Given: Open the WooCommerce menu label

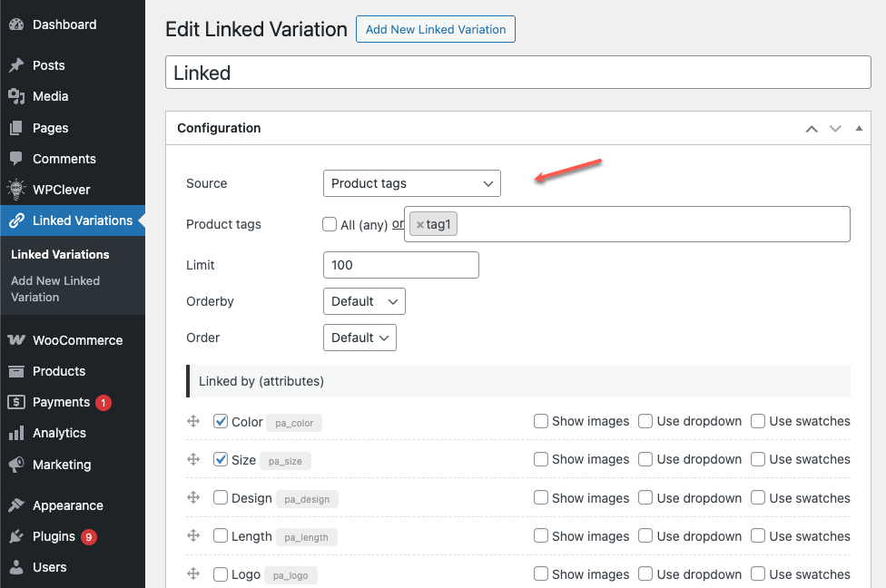Looking at the screenshot, I should click(77, 340).
